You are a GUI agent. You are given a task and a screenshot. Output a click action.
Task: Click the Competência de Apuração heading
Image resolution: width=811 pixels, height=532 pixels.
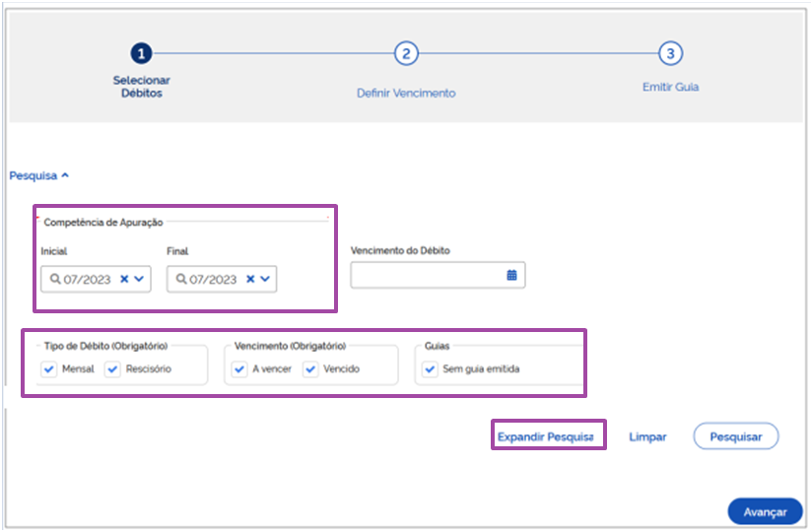point(103,223)
